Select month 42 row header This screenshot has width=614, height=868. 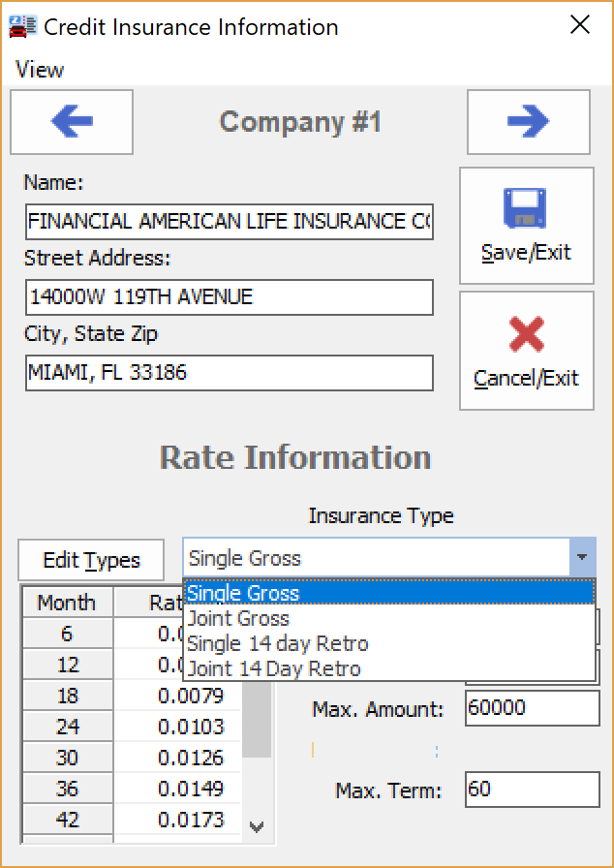pos(67,820)
